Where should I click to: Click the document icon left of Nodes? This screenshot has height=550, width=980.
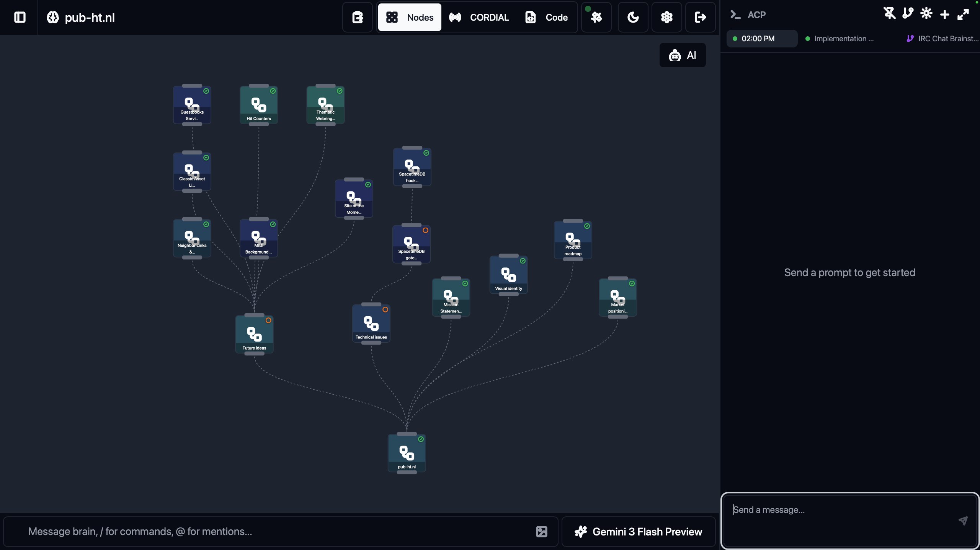click(357, 17)
